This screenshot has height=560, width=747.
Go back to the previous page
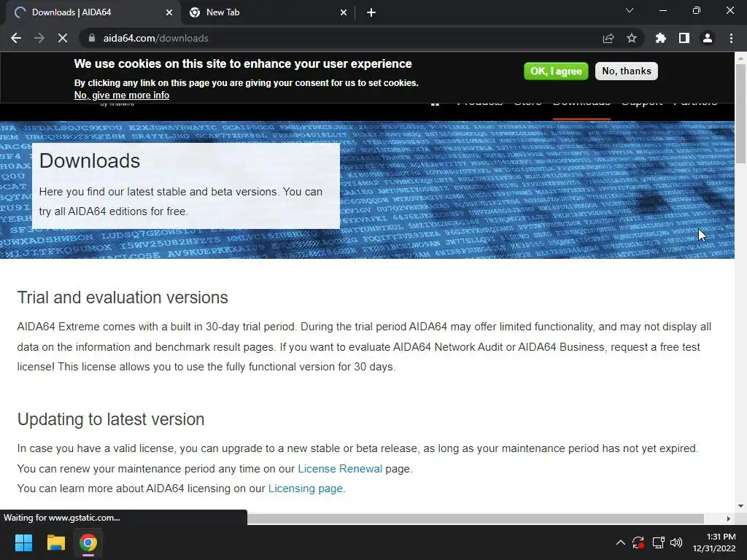(x=16, y=38)
